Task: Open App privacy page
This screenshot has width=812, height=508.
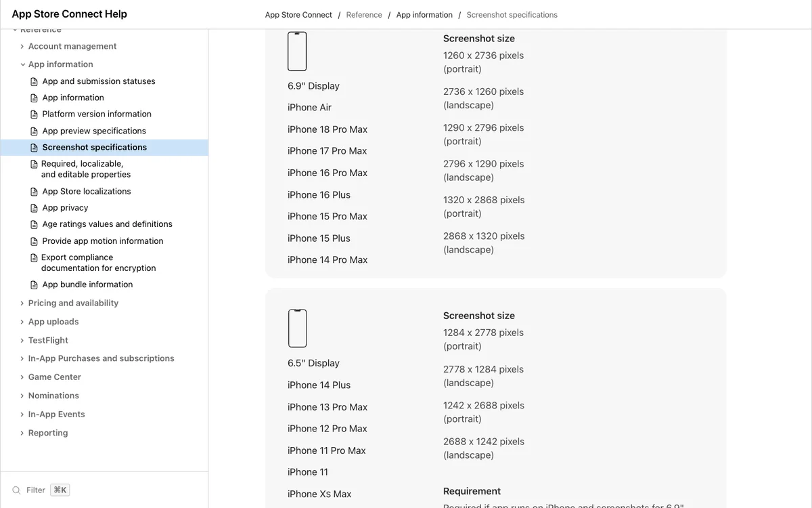Action: (65, 208)
